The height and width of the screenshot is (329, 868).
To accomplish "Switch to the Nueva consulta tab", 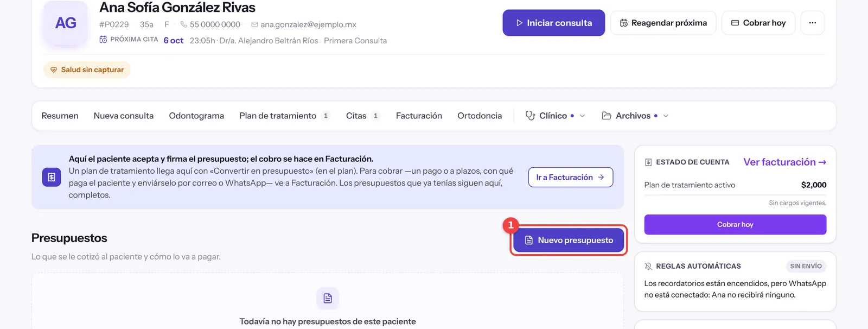I will point(124,116).
